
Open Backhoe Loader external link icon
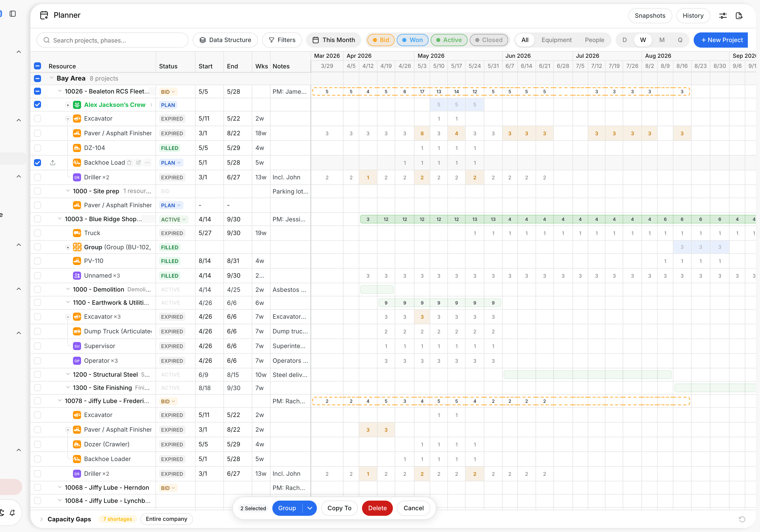click(x=138, y=163)
